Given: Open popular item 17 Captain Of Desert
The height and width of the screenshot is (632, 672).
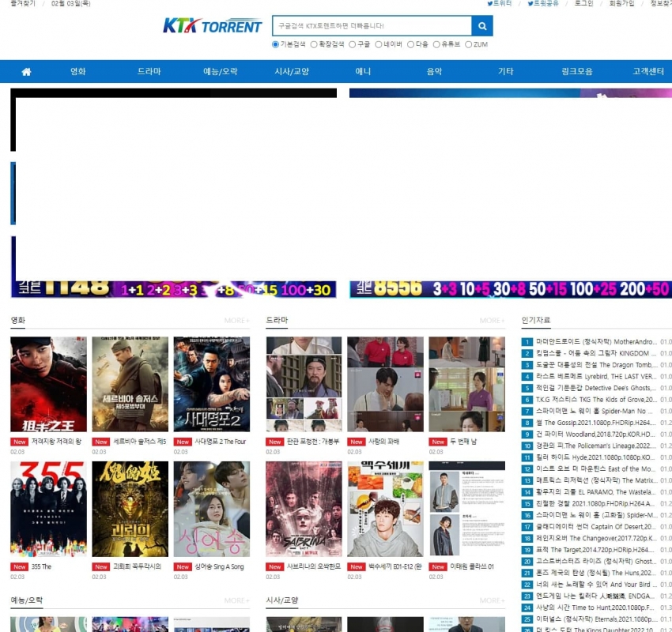Looking at the screenshot, I should tap(596, 527).
